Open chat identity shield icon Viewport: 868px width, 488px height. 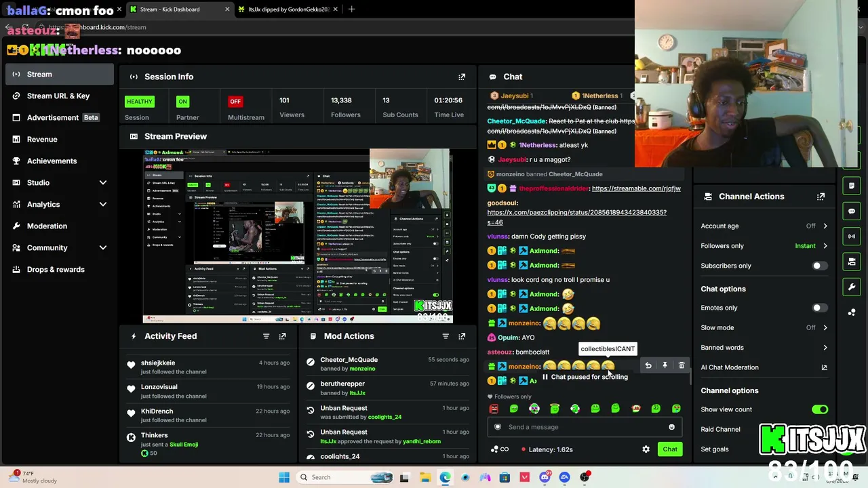(498, 427)
